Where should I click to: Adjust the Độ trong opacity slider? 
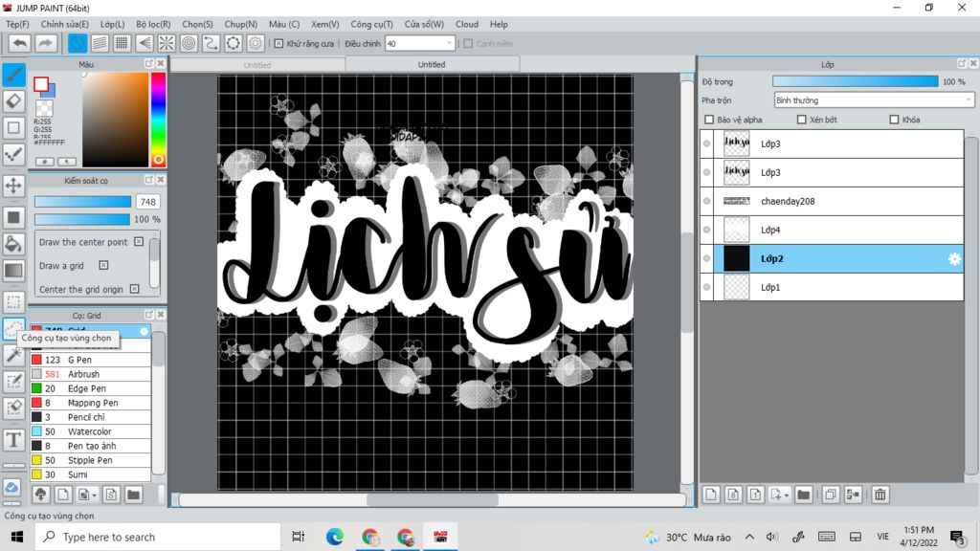pyautogui.click(x=855, y=82)
